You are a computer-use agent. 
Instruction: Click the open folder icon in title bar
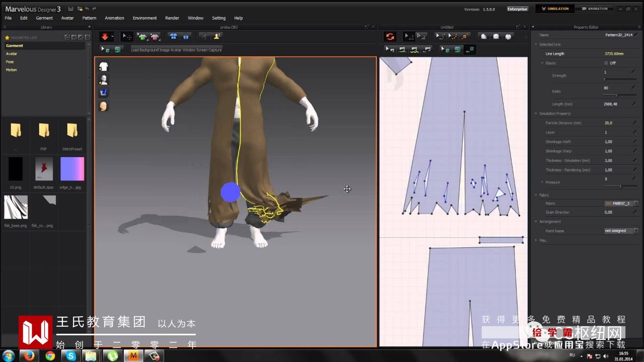[79, 9]
